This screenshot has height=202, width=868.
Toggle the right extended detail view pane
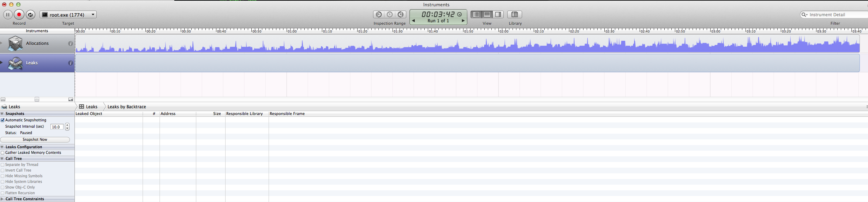(498, 15)
